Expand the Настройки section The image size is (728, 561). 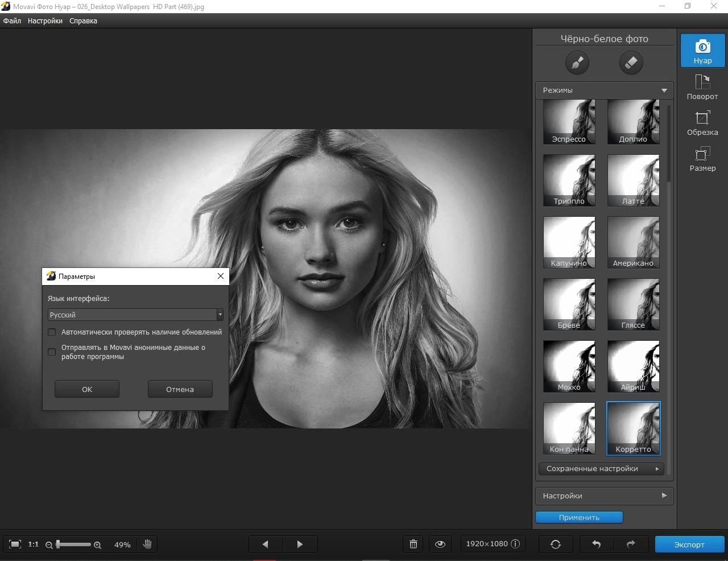click(604, 496)
